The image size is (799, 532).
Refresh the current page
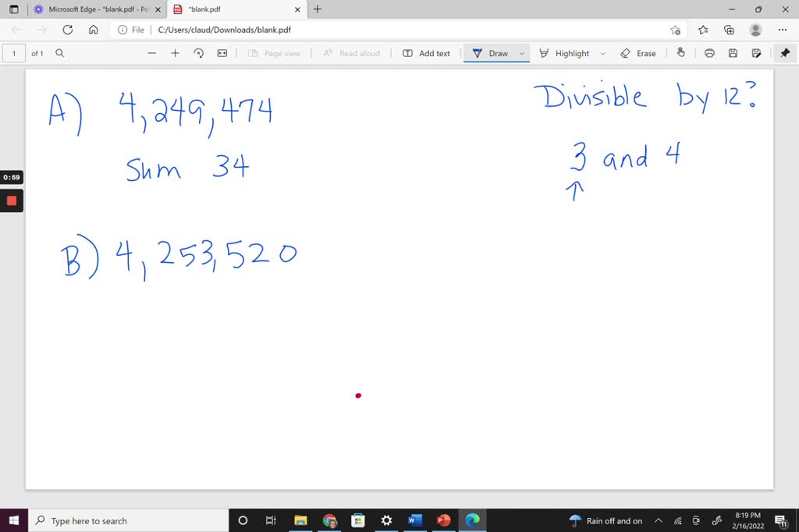click(x=67, y=29)
